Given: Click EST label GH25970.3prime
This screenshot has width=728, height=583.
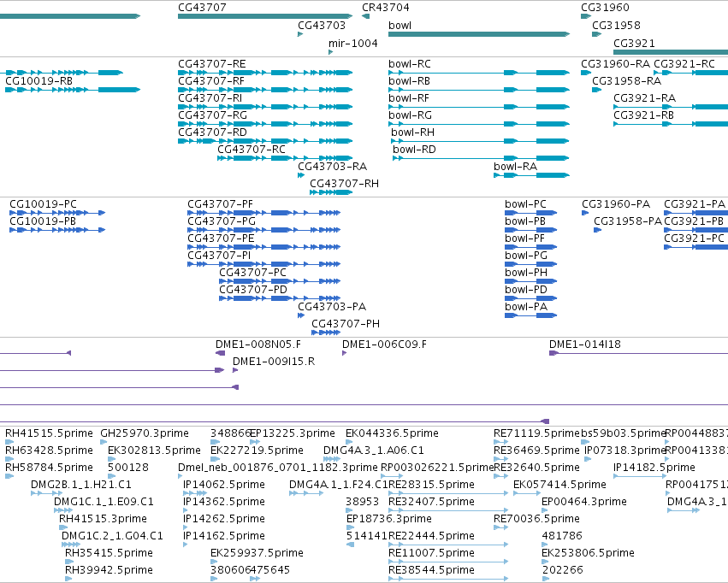Looking at the screenshot, I should point(145,433).
